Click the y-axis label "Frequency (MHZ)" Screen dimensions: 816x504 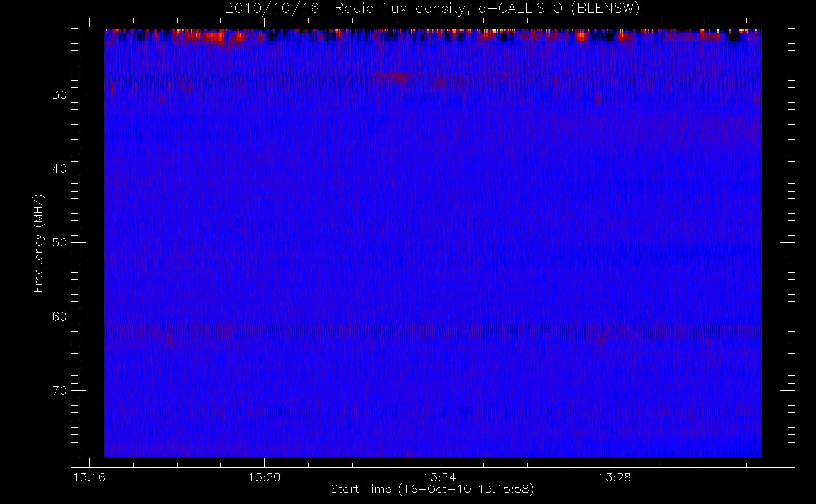(x=39, y=243)
